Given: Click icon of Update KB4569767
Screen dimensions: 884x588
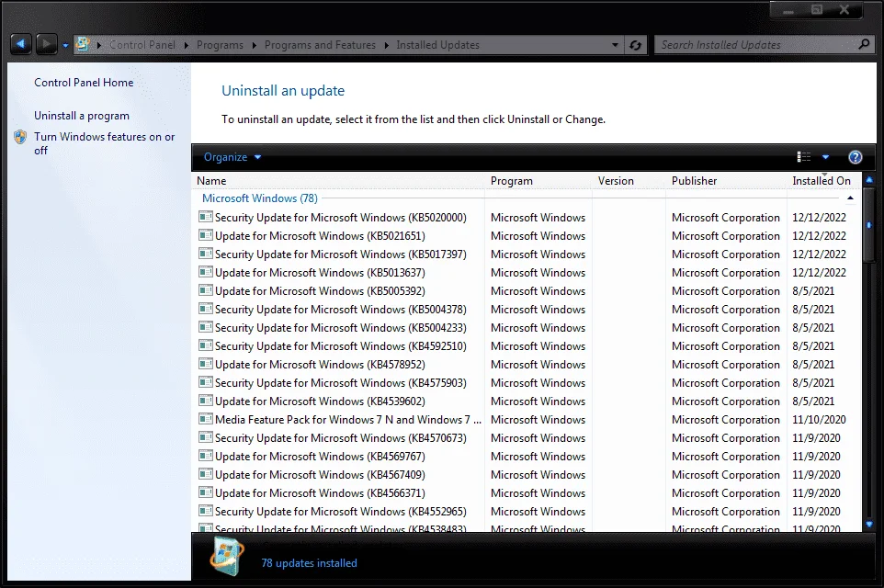Looking at the screenshot, I should 206,456.
